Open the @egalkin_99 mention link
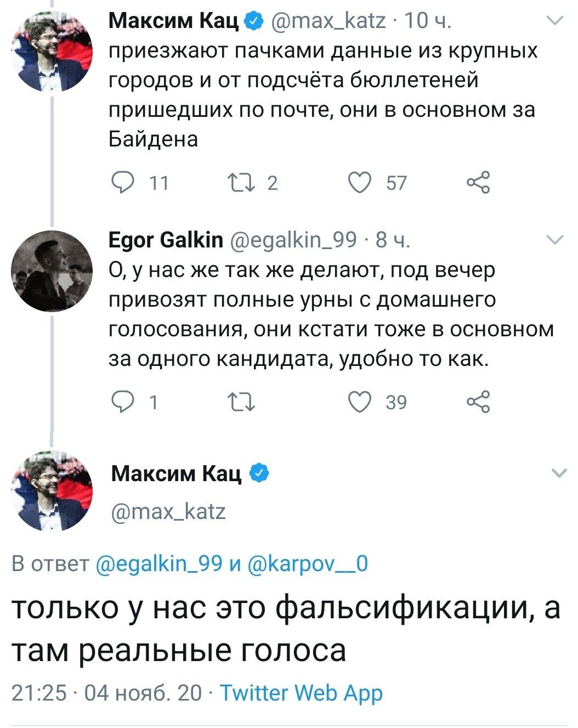578x728 pixels. click(159, 563)
